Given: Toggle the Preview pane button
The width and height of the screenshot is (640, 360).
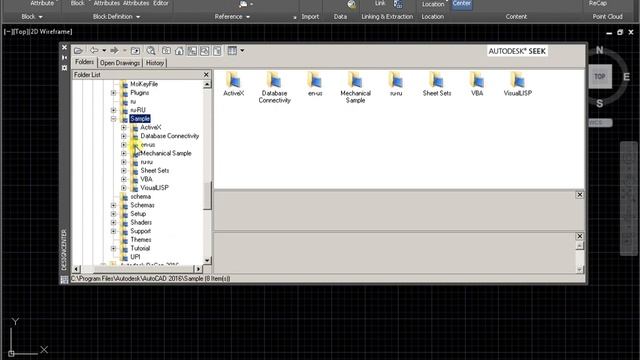Looking at the screenshot, I should pos(204,51).
